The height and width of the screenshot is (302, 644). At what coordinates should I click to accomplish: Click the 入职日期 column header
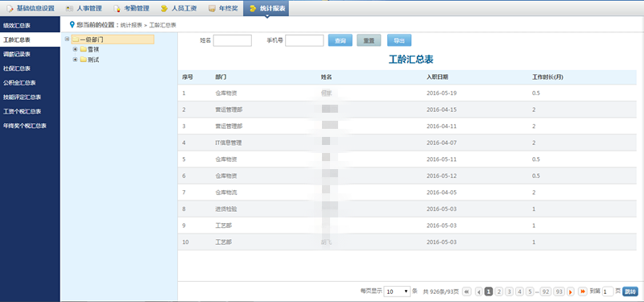437,77
